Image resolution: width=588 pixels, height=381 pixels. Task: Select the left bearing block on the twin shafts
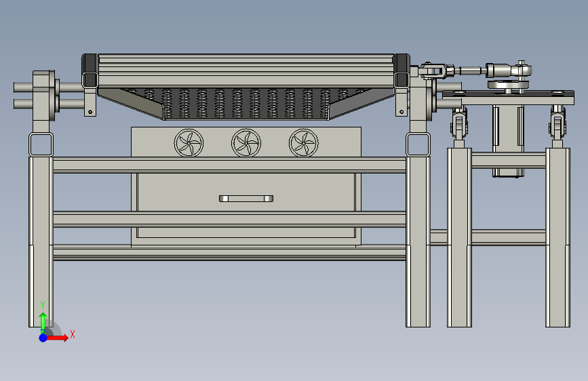coord(44,96)
